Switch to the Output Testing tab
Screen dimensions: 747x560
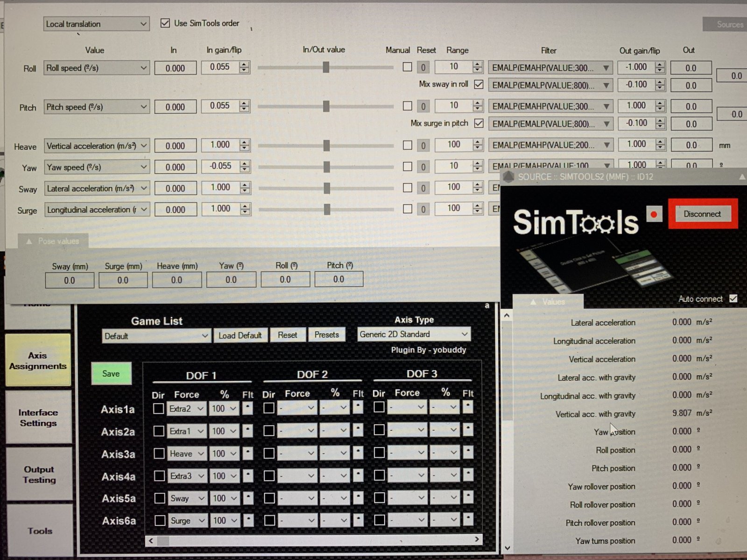click(x=39, y=475)
